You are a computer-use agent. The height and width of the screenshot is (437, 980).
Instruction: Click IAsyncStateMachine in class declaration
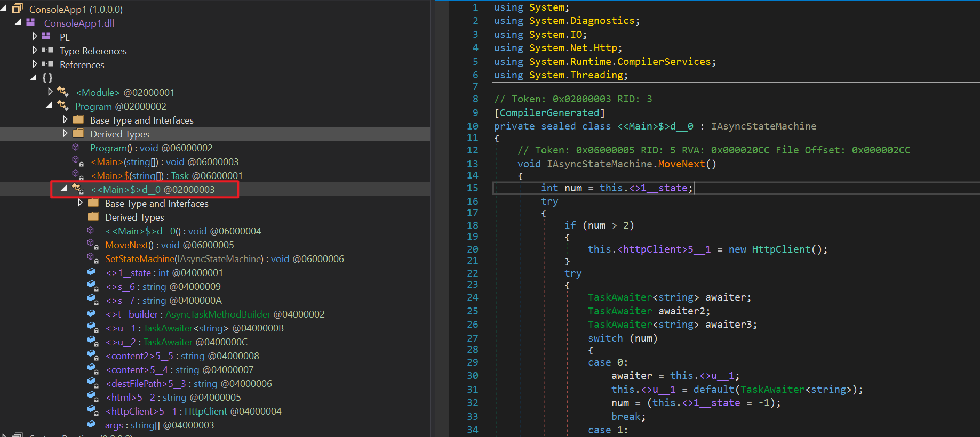point(763,126)
